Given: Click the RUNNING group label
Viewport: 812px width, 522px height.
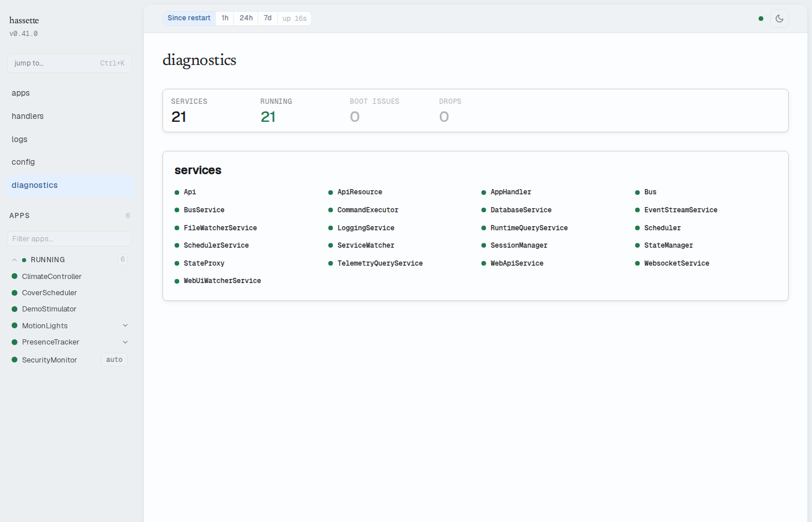Looking at the screenshot, I should [x=48, y=260].
